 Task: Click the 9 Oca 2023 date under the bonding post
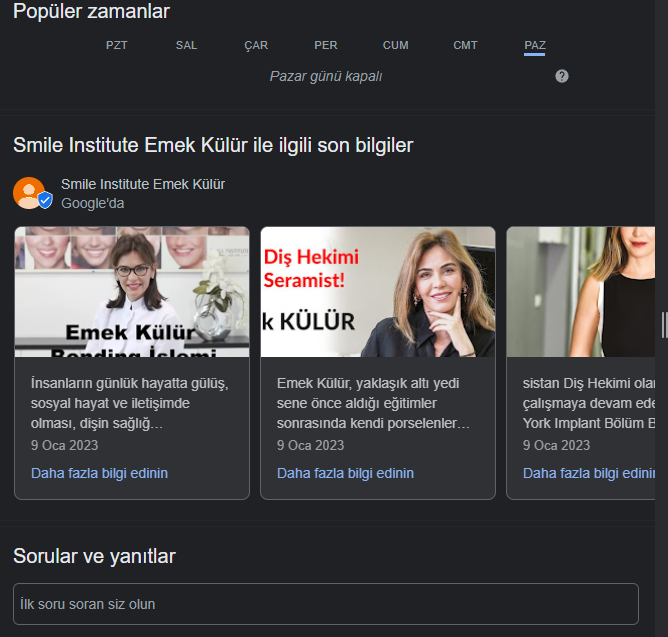coord(64,445)
